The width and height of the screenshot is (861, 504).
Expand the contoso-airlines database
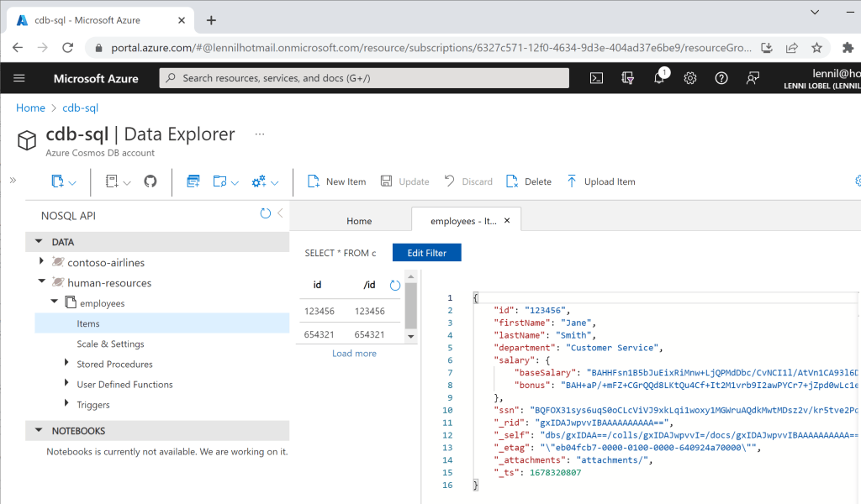pyautogui.click(x=41, y=261)
